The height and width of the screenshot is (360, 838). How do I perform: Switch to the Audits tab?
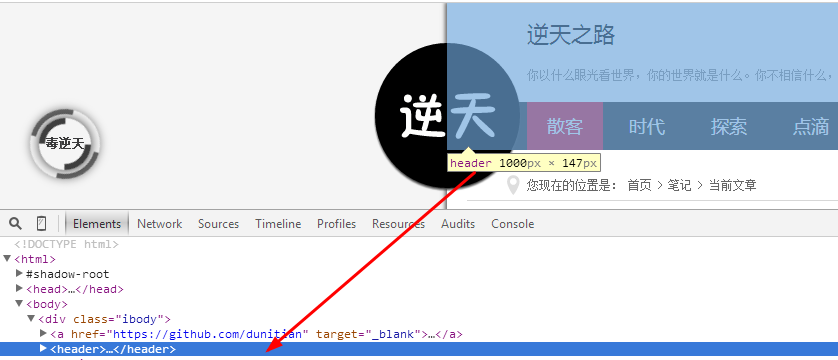(458, 224)
